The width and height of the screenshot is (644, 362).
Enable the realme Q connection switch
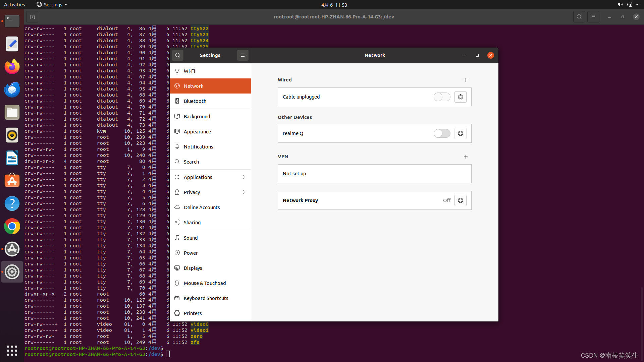[x=442, y=133]
